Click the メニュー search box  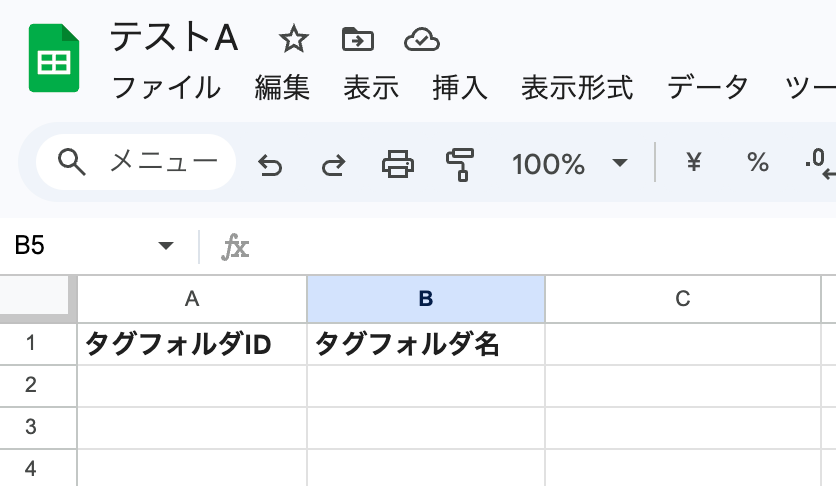(x=137, y=162)
